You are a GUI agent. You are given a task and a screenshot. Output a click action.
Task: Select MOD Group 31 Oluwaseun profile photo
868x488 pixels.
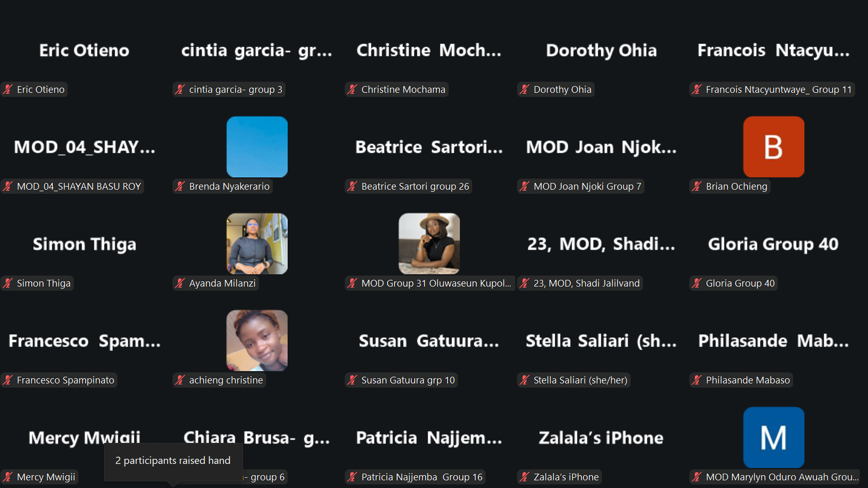click(429, 243)
